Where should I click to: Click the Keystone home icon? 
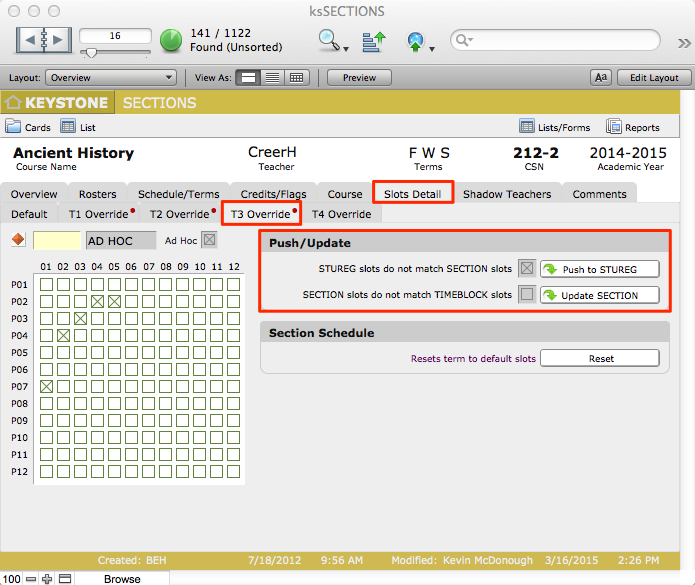coord(13,103)
